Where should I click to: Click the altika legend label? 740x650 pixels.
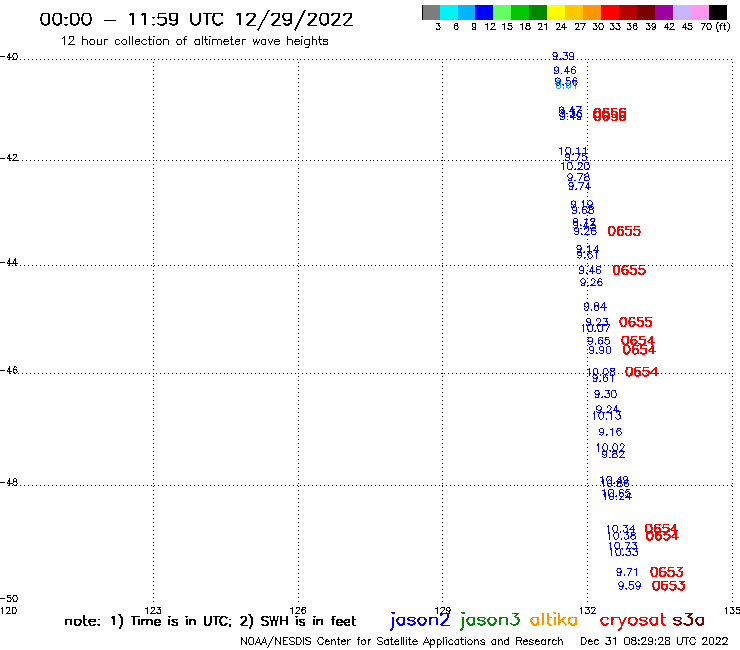pyautogui.click(x=554, y=620)
